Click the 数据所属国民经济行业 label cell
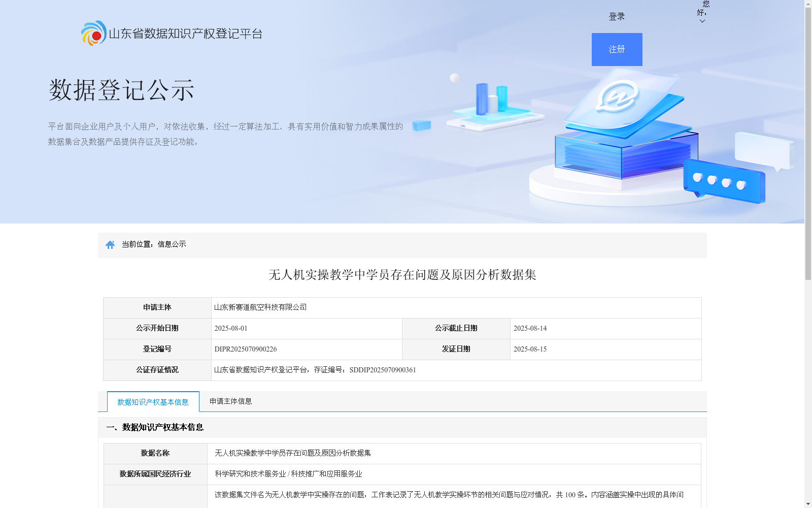812x508 pixels. click(x=155, y=474)
